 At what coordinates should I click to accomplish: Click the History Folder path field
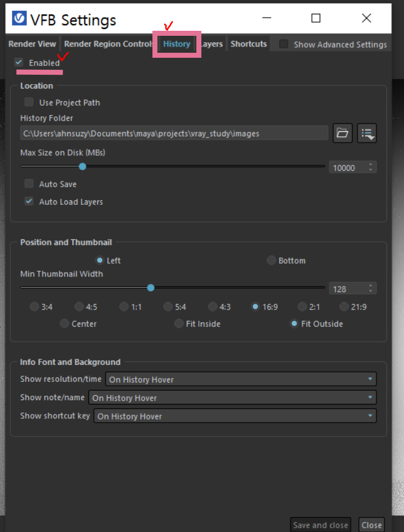click(174, 133)
